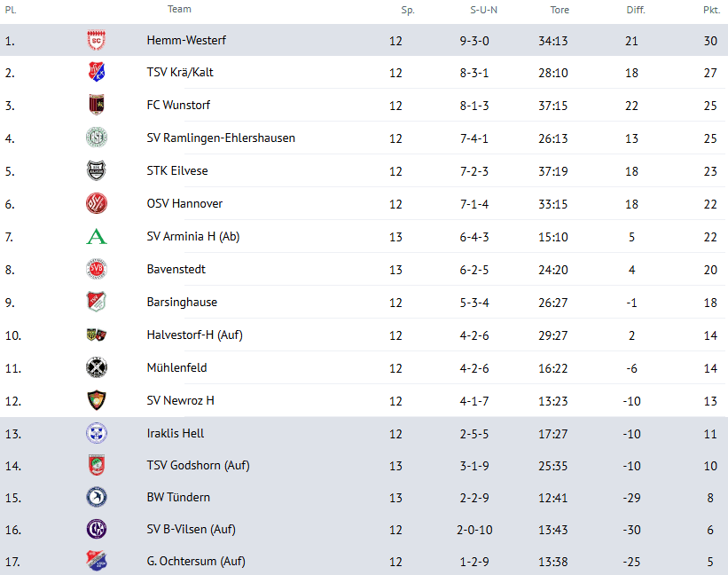Click the Iraklis Hell club crest
The width and height of the screenshot is (728, 575).
(96, 433)
